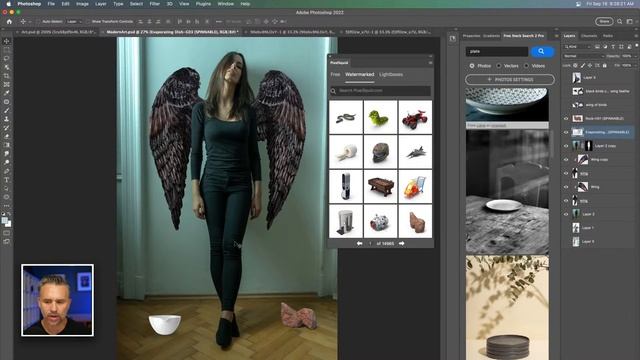Toggle visibility of the Wing layer
The image size is (640, 360).
tap(566, 187)
